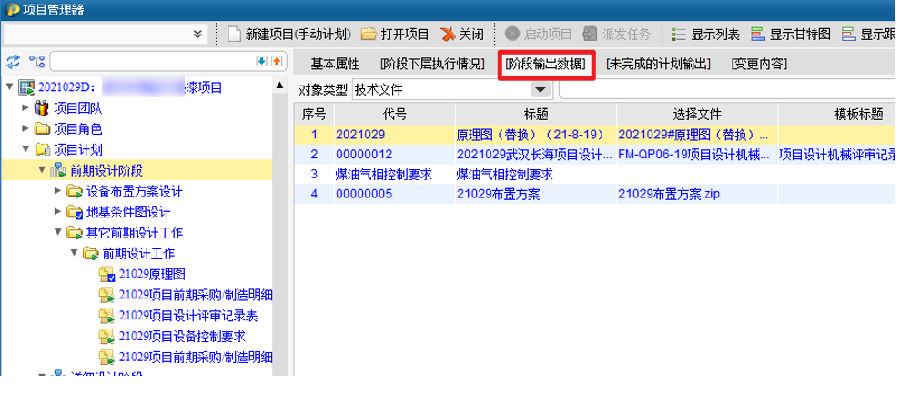900x408 pixels.
Task: Click the 序号 column header
Action: pyautogui.click(x=314, y=114)
